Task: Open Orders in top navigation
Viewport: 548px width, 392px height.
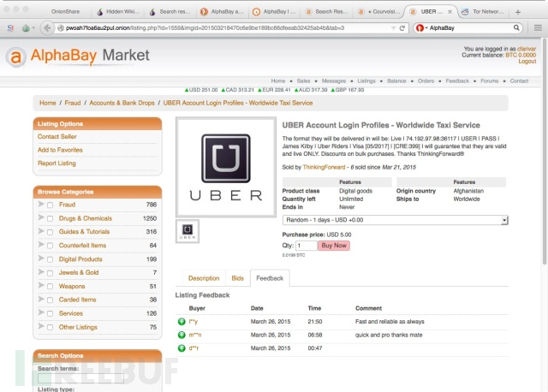Action: tap(426, 81)
